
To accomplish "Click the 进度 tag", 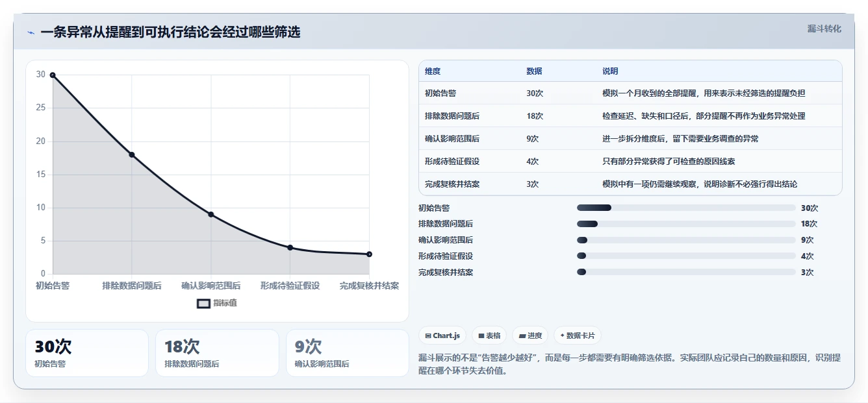I will point(530,336).
